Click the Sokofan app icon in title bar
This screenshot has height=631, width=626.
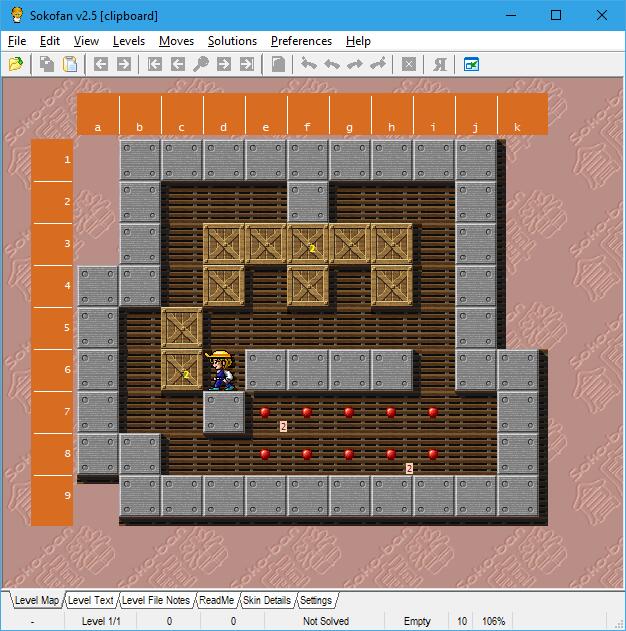point(16,15)
